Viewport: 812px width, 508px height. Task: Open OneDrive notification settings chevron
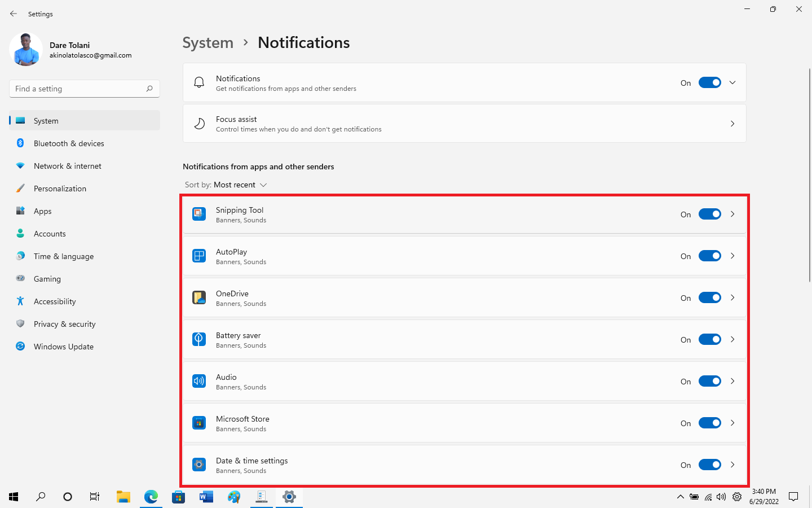coord(732,297)
